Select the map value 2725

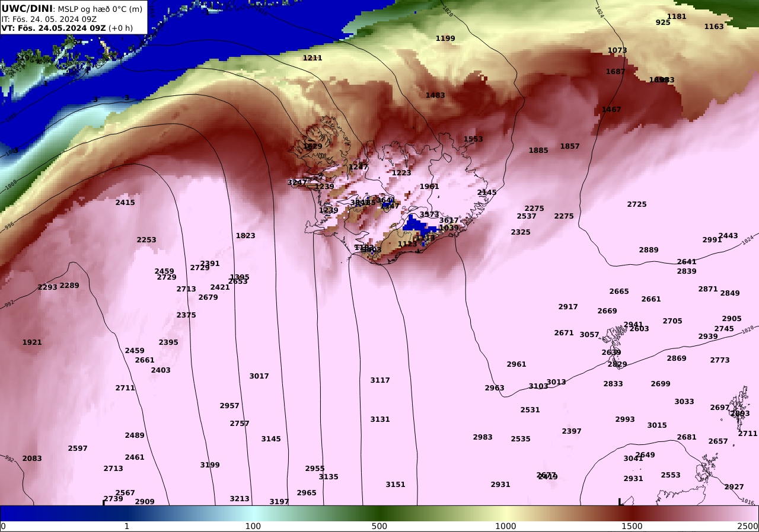[x=637, y=204]
